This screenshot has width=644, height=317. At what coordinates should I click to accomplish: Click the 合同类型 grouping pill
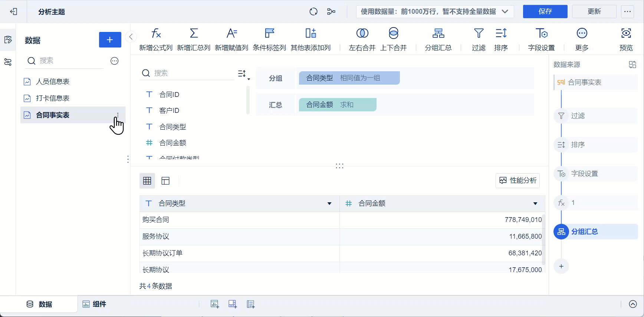(349, 78)
